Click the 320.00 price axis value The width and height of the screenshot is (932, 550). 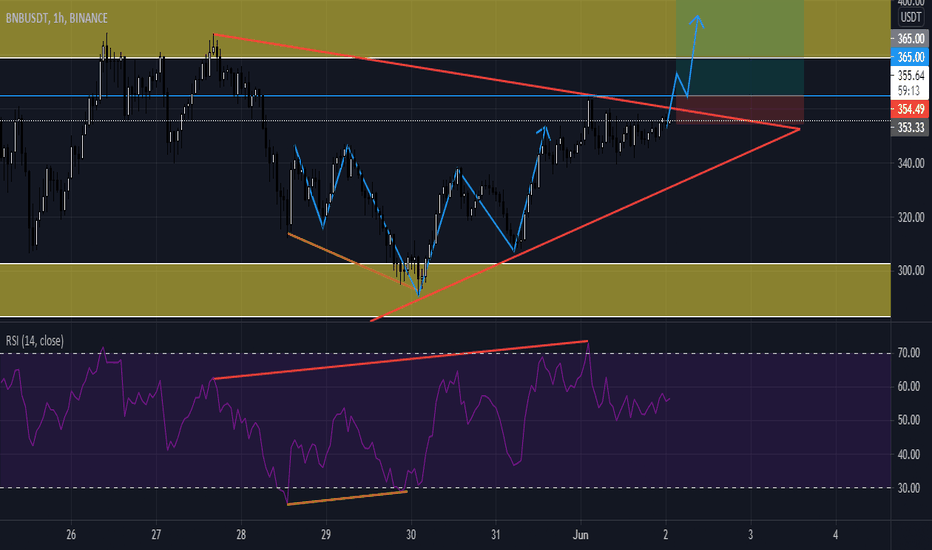coord(911,217)
